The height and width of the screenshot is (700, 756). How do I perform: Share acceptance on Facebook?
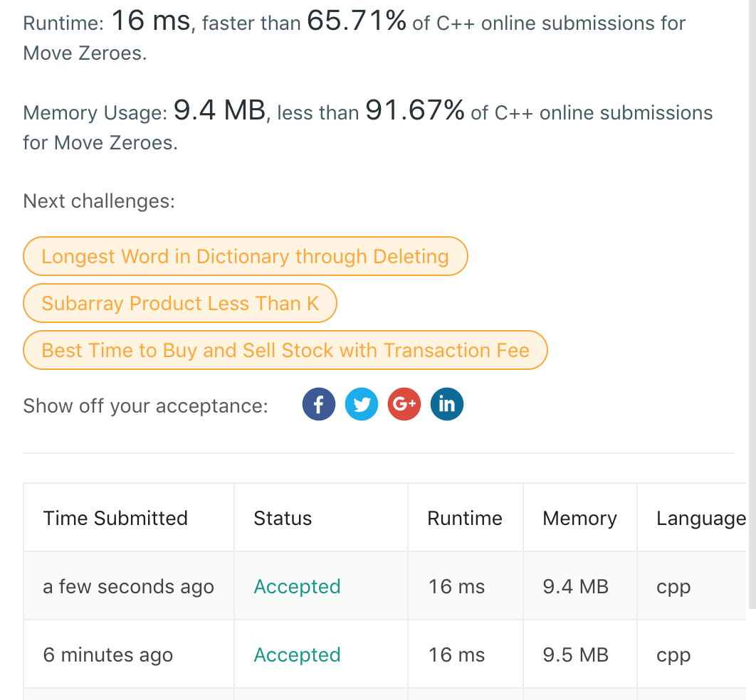318,405
